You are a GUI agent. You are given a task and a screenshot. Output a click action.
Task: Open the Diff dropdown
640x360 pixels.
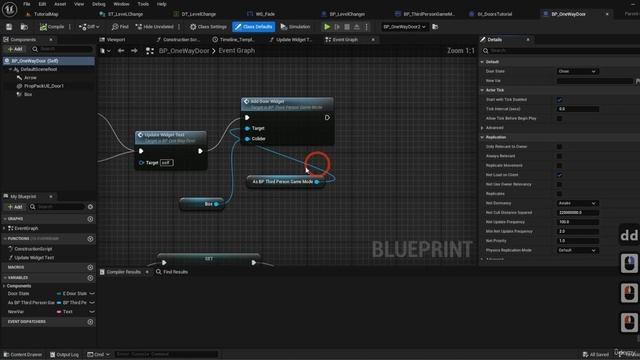(x=89, y=27)
